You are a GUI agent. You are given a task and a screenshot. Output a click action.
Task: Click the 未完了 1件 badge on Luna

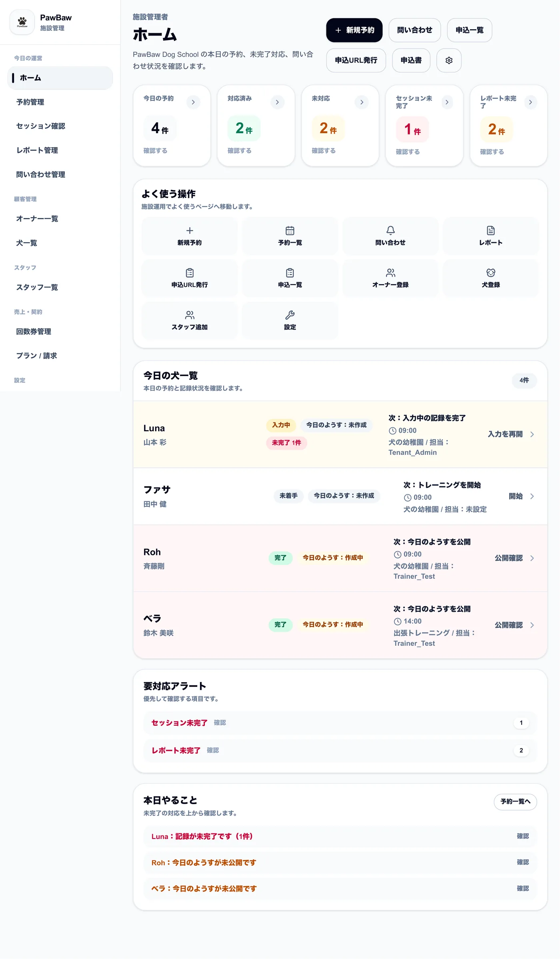click(x=286, y=443)
